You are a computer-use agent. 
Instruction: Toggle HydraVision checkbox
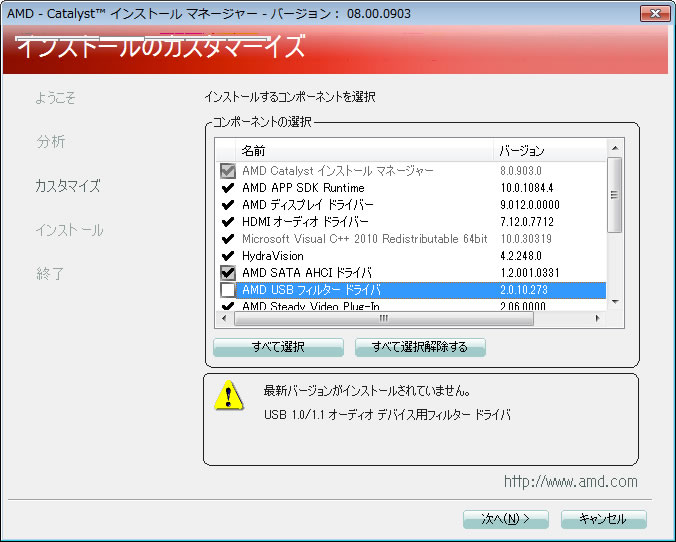[x=228, y=256]
